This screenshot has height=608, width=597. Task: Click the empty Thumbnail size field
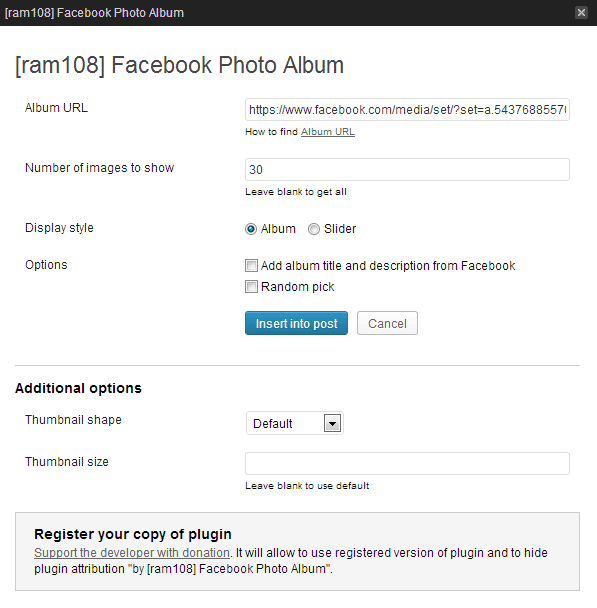coord(407,463)
